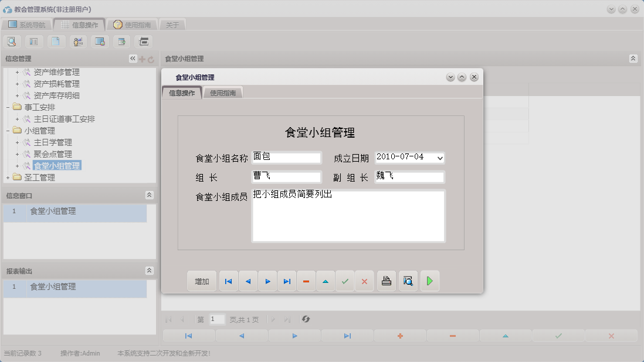This screenshot has height=362, width=644.
Task: Expand the 圣工管理 folder node
Action: (8, 177)
